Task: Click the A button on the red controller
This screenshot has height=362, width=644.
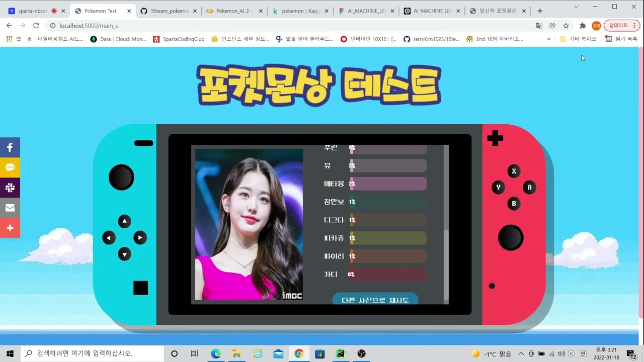Action: [x=529, y=188]
